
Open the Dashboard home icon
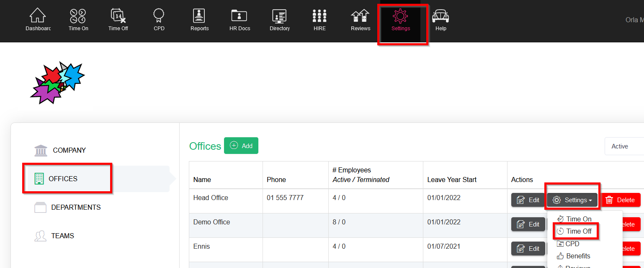point(38,17)
